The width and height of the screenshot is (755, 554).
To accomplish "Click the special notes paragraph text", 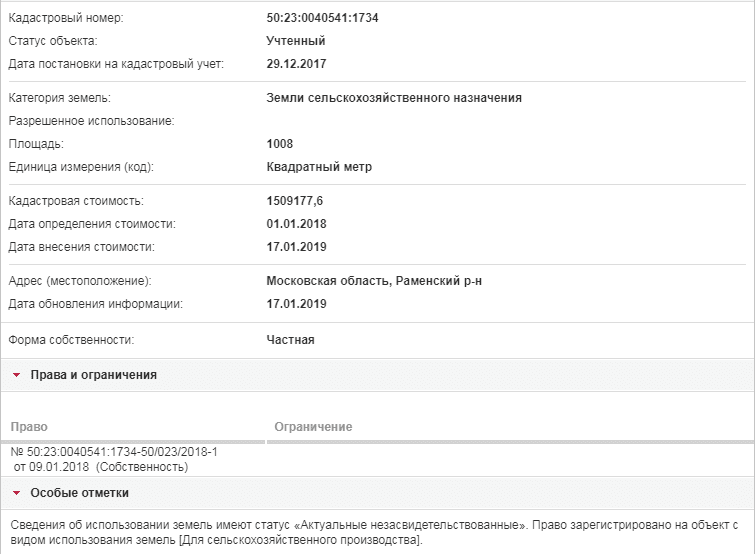I will tap(374, 532).
